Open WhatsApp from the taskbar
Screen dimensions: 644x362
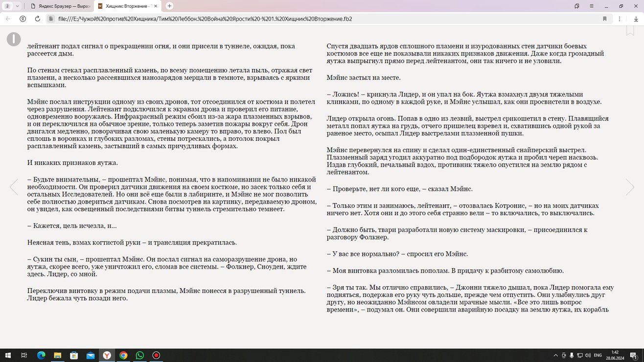click(140, 356)
